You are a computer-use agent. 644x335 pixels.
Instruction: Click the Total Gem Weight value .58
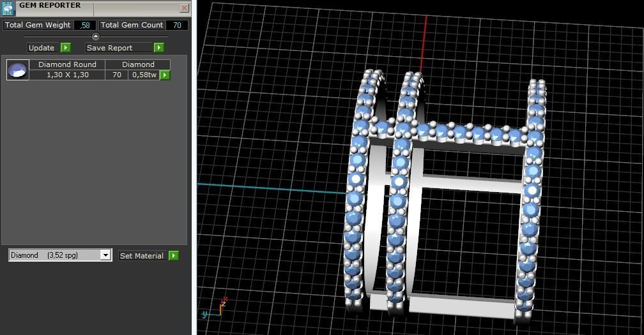[85, 25]
